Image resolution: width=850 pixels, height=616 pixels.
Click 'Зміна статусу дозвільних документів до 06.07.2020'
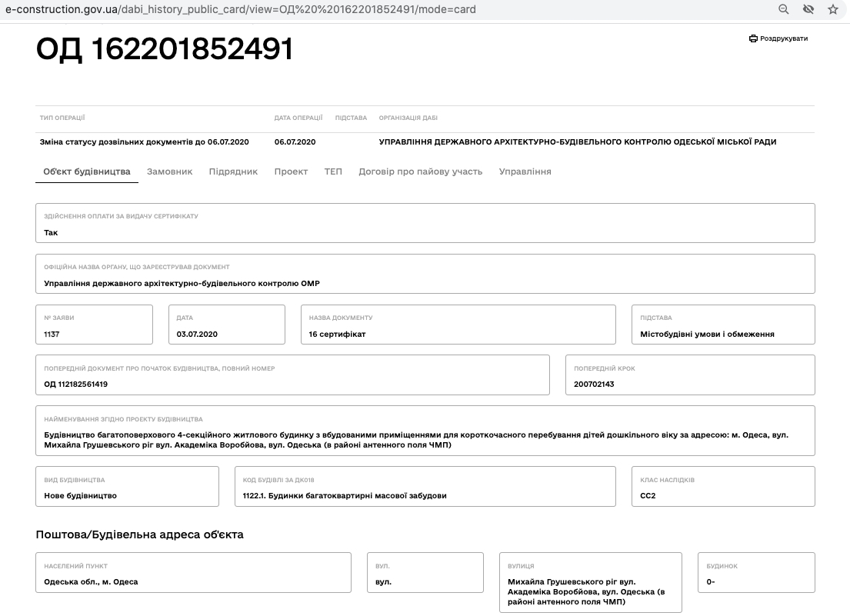[144, 142]
